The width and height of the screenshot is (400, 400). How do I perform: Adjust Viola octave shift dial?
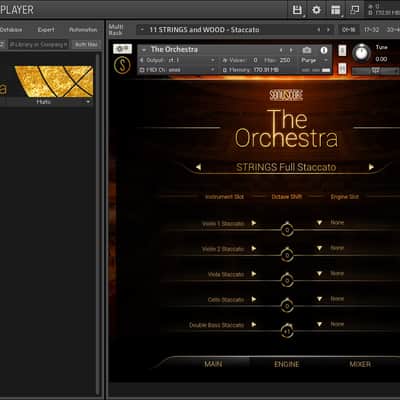[287, 280]
